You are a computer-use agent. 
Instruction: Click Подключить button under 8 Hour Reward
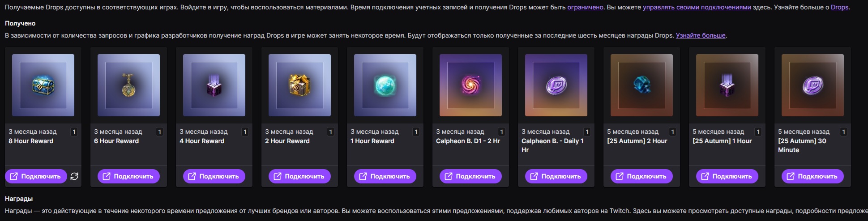(x=36, y=176)
